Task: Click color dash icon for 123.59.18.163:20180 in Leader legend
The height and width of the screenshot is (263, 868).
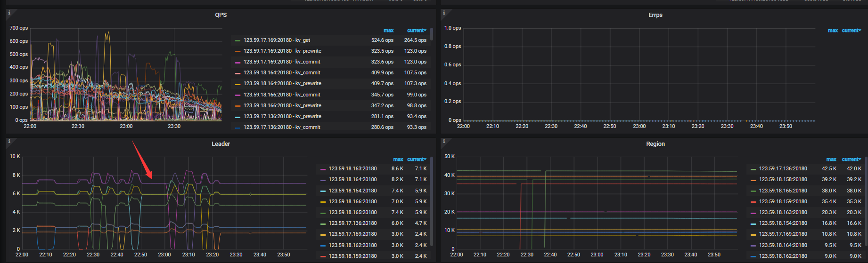Action: point(323,169)
